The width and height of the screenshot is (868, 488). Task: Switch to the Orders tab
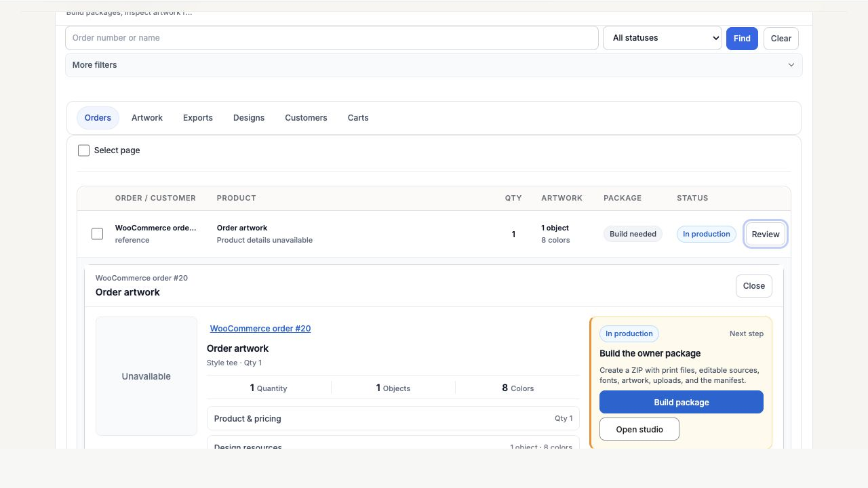(x=98, y=118)
